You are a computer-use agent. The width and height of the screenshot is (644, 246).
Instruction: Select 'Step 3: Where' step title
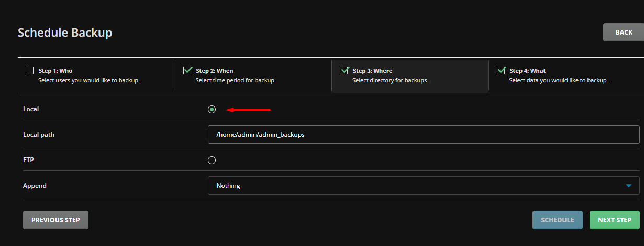click(x=372, y=71)
